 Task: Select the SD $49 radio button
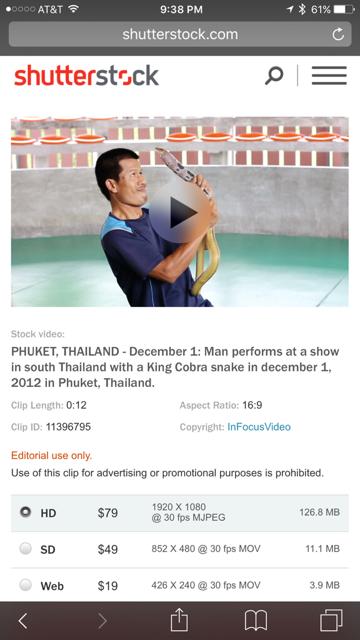(x=25, y=549)
